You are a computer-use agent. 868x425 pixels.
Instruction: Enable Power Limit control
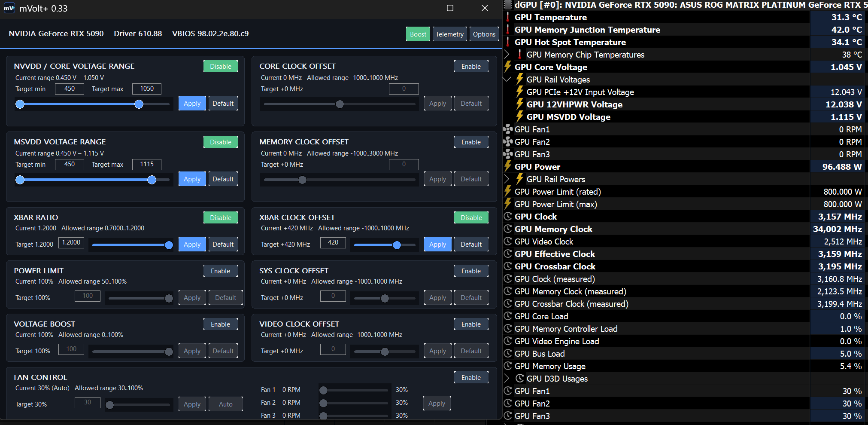(x=221, y=271)
